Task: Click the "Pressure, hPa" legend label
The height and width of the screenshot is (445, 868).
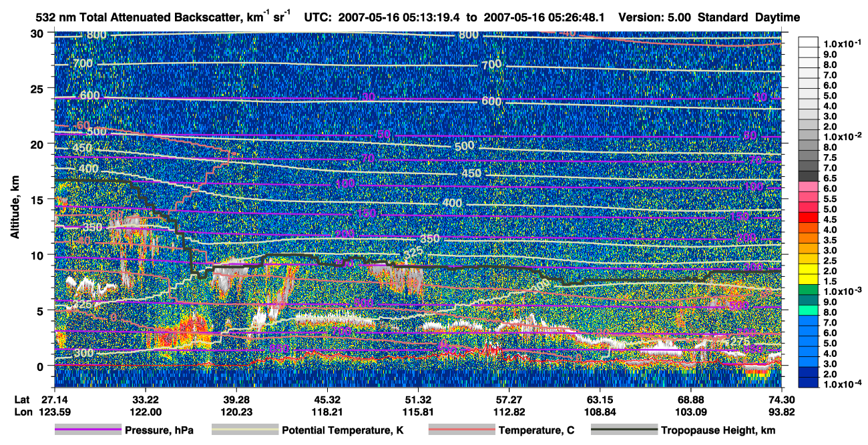Action: [159, 431]
